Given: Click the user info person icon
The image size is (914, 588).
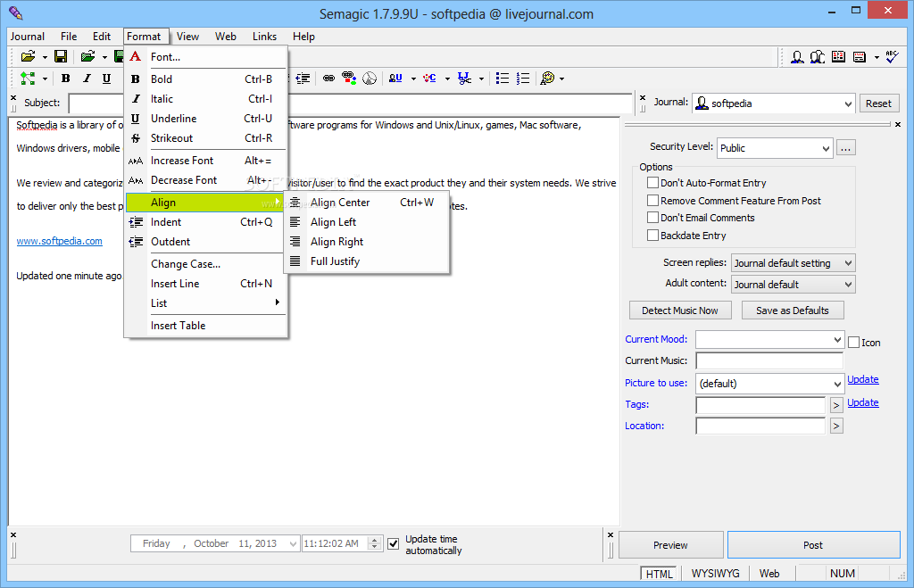Looking at the screenshot, I should 797,56.
